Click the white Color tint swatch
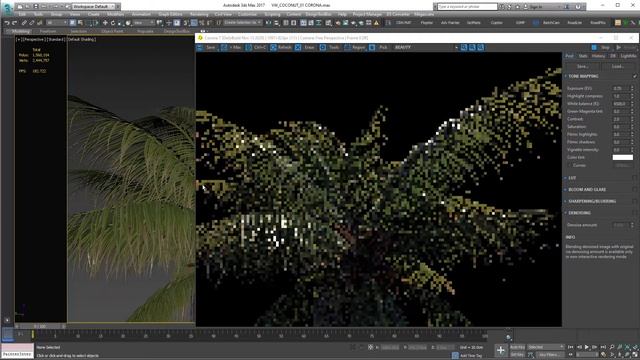 [x=622, y=158]
